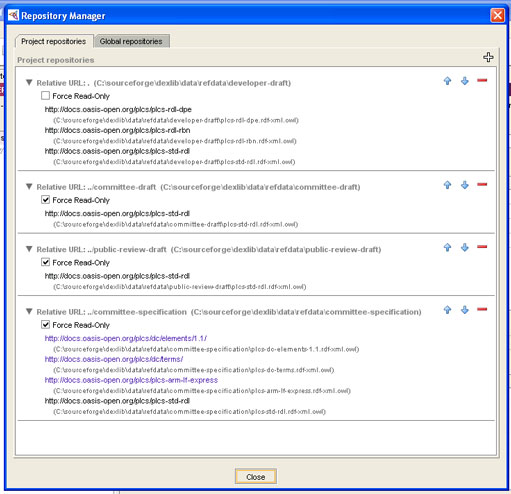Screen dimensions: 511x494
Task: Remove the developer-draft repository
Action: [x=482, y=80]
